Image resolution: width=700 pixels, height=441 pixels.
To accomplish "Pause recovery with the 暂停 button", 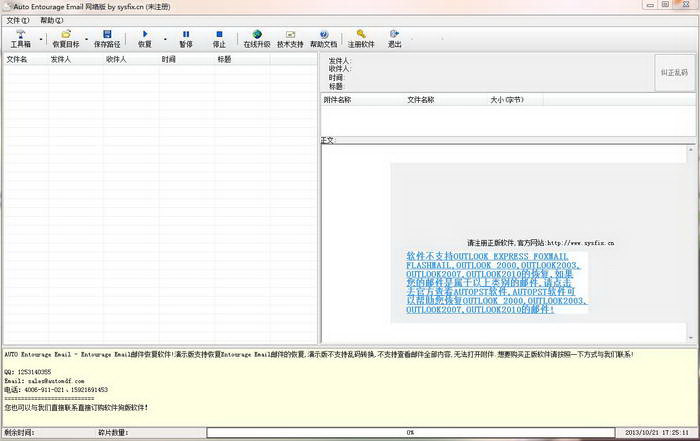I will tap(186, 39).
